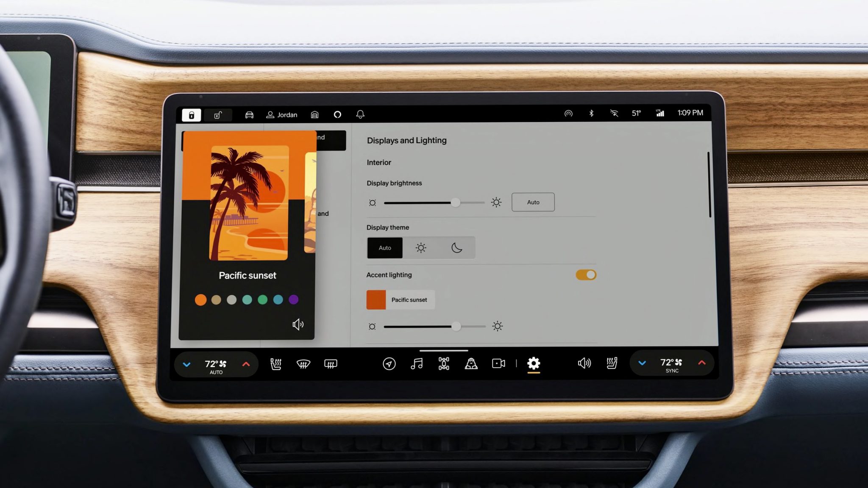
Task: Lower the driver temperature with the down chevron
Action: pos(186,364)
